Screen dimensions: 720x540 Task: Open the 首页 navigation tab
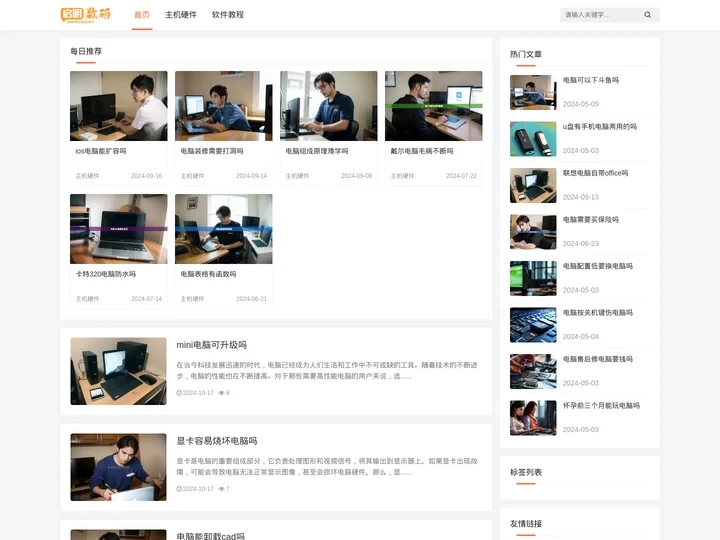tap(142, 15)
